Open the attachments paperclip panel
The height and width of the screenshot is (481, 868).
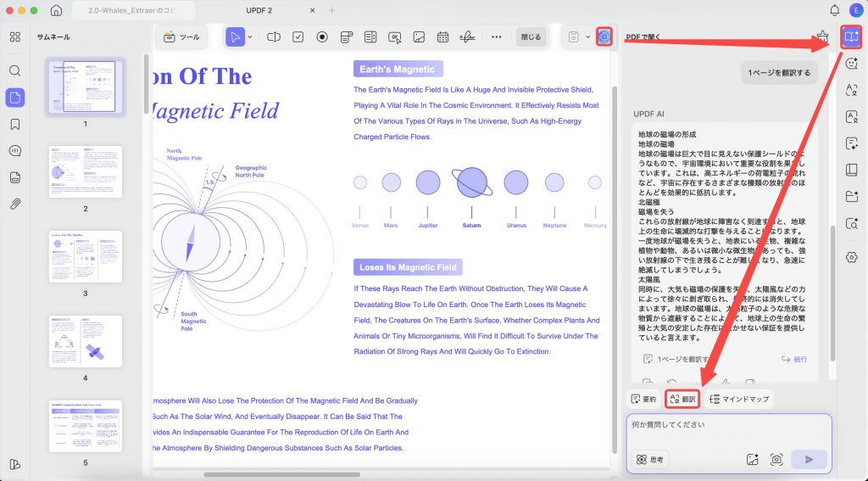15,204
